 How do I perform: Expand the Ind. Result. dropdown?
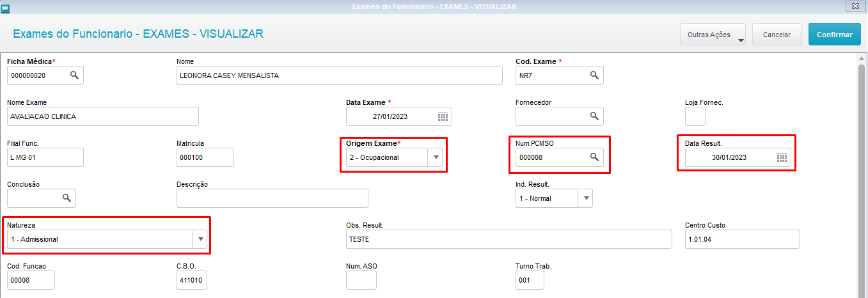(x=585, y=198)
